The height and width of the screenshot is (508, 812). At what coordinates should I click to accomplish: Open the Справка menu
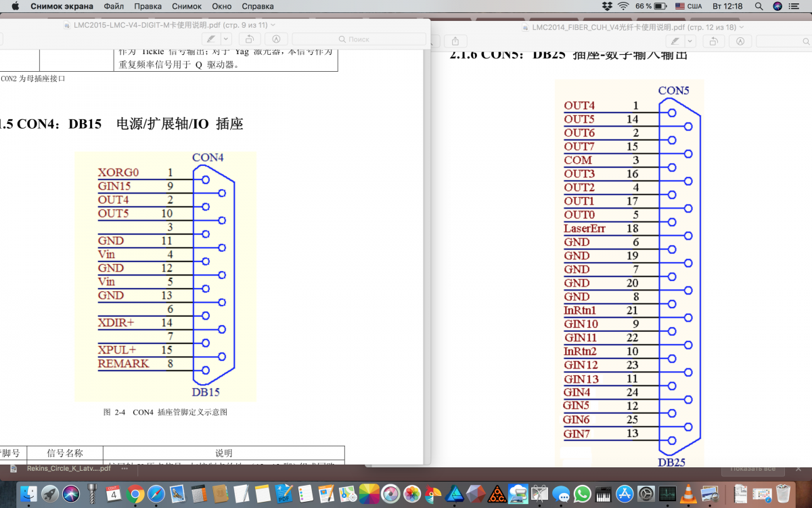click(x=258, y=6)
